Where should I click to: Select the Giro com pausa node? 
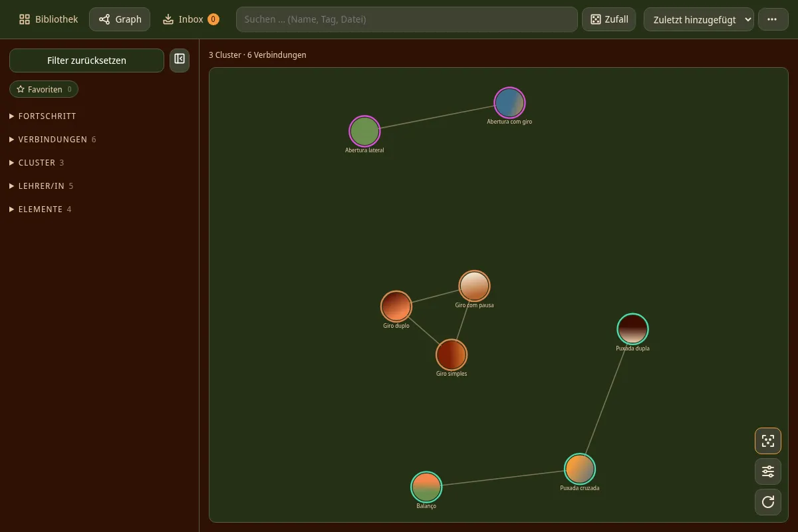[474, 286]
